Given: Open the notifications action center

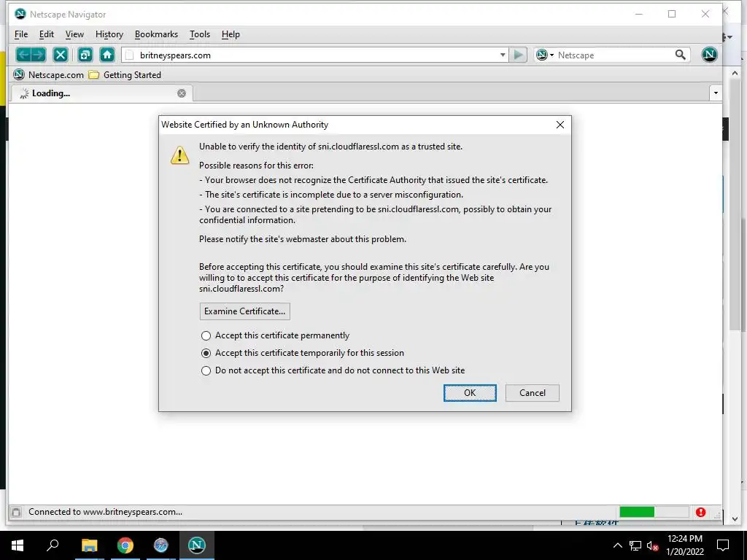Looking at the screenshot, I should point(723,545).
